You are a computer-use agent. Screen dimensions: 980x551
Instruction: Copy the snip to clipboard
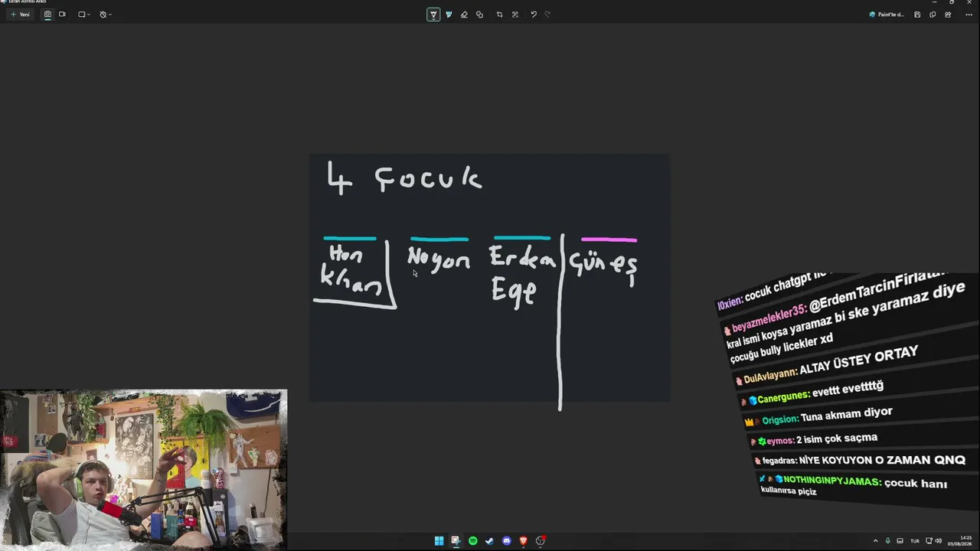[933, 15]
